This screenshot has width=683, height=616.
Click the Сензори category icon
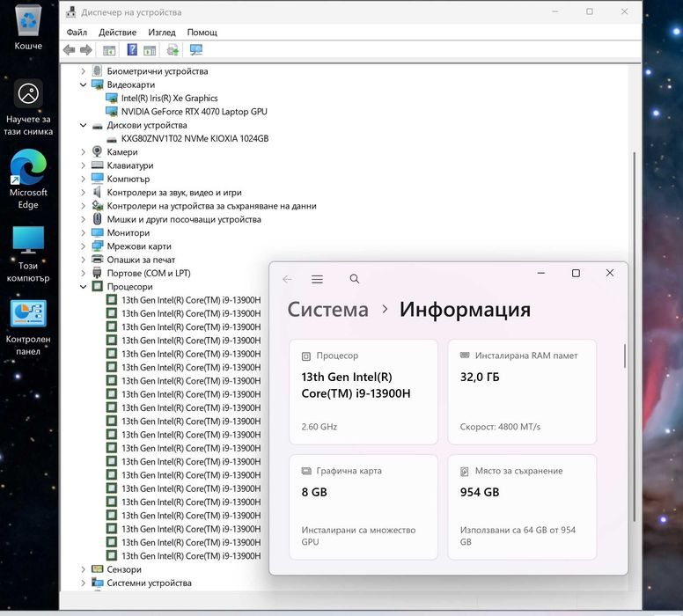97,569
